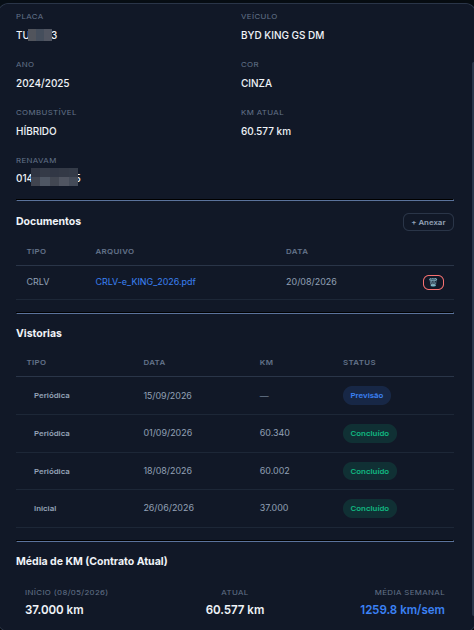This screenshot has width=474, height=630.
Task: Select the 15/09/2026 inspection date
Action: 168,395
